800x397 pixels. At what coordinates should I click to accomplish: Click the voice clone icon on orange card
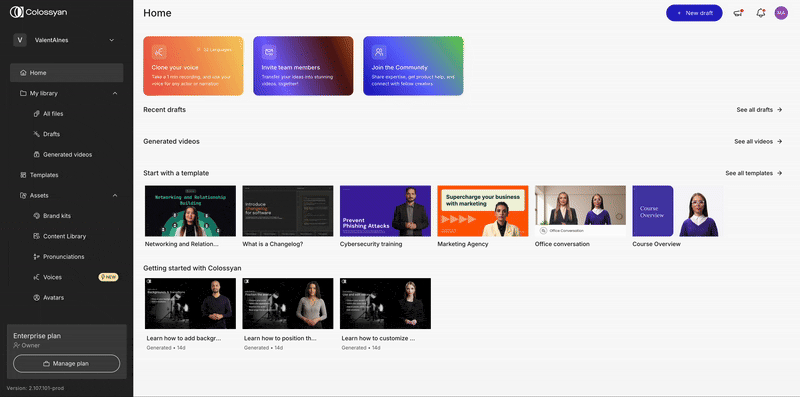coord(159,52)
